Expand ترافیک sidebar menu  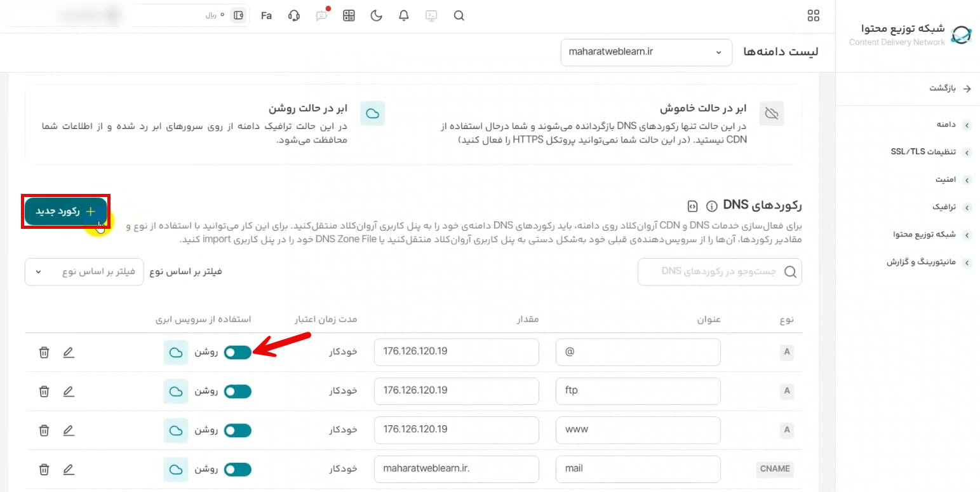pyautogui.click(x=951, y=207)
